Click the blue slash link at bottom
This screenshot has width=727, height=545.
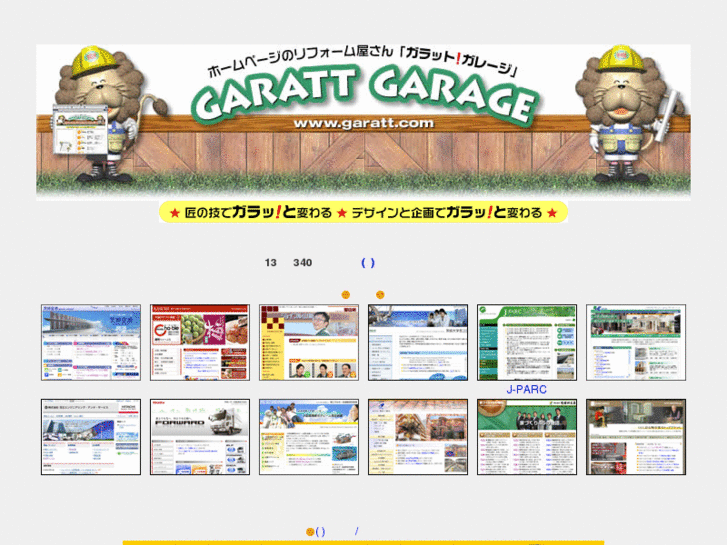point(357,532)
